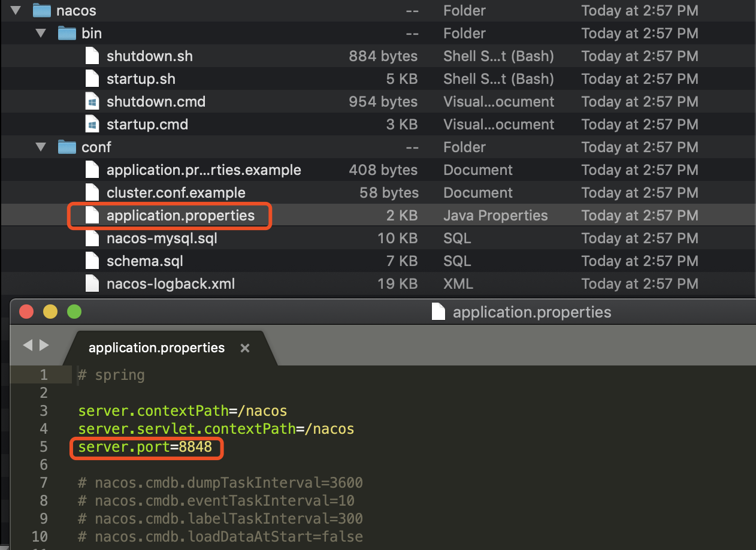Click the application.properties.example file icon

pyautogui.click(x=92, y=170)
